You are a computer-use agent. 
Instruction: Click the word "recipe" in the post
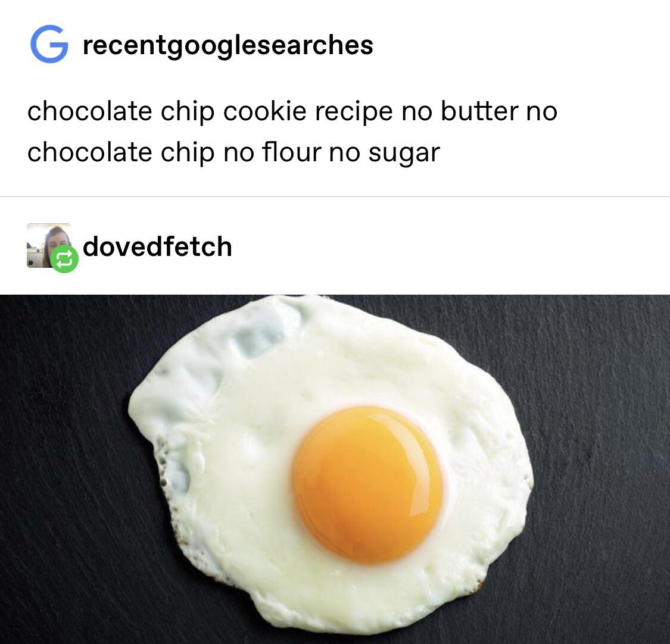tap(354, 112)
